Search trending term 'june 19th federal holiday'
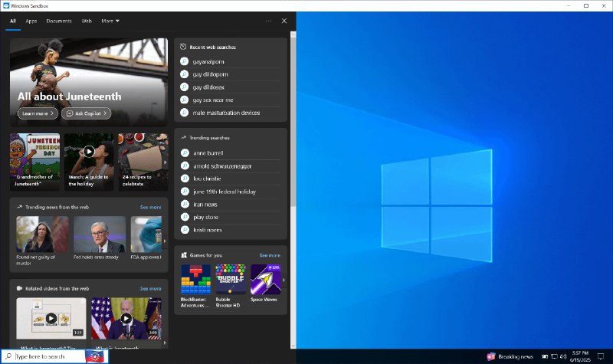The height and width of the screenshot is (364, 613). click(x=225, y=192)
